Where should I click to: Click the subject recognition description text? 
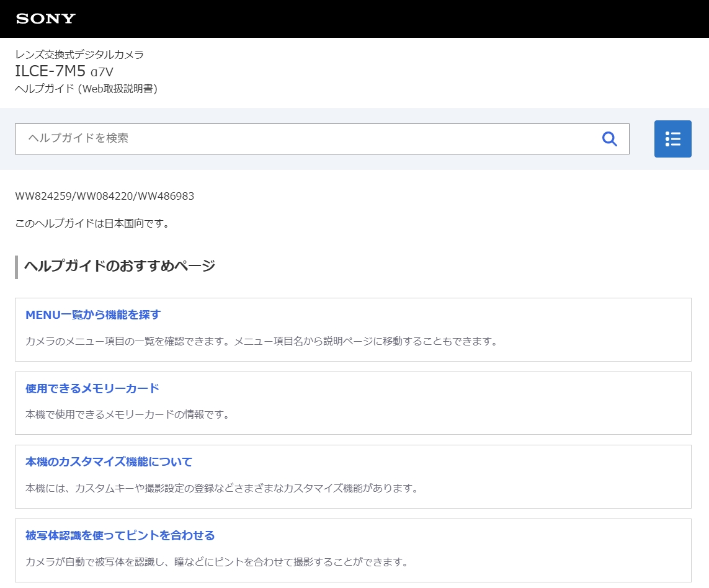pyautogui.click(x=216, y=562)
